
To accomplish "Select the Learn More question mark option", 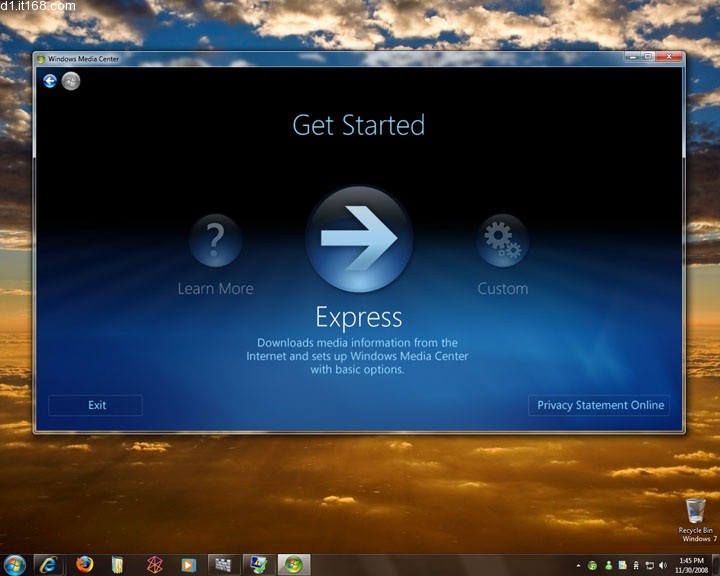I will click(x=215, y=240).
